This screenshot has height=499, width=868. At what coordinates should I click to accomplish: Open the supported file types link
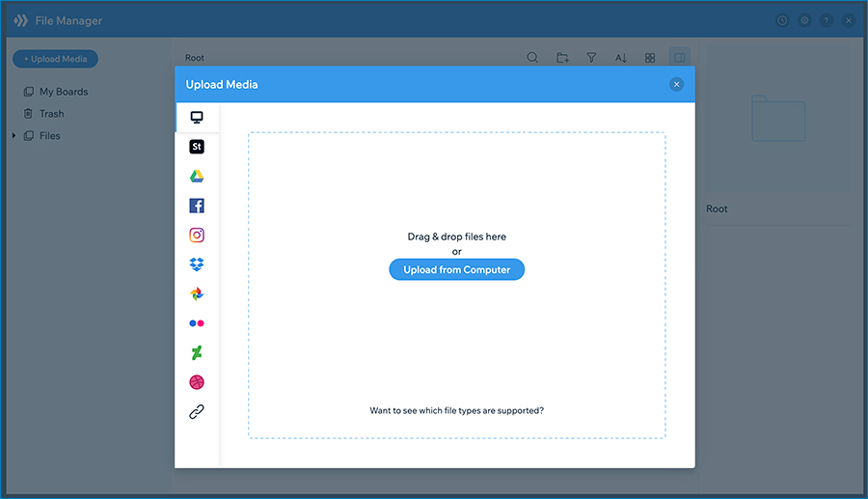click(457, 410)
